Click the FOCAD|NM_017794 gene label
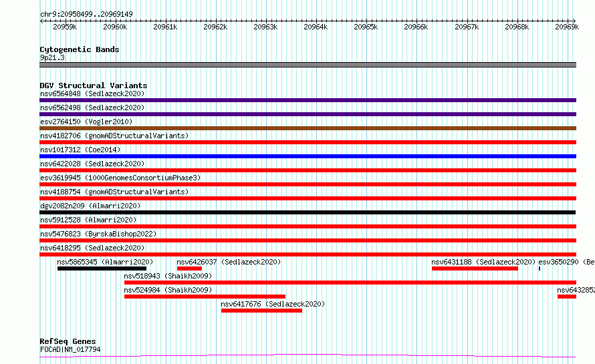Viewport: 595px width, 364px height. pyautogui.click(x=70, y=349)
